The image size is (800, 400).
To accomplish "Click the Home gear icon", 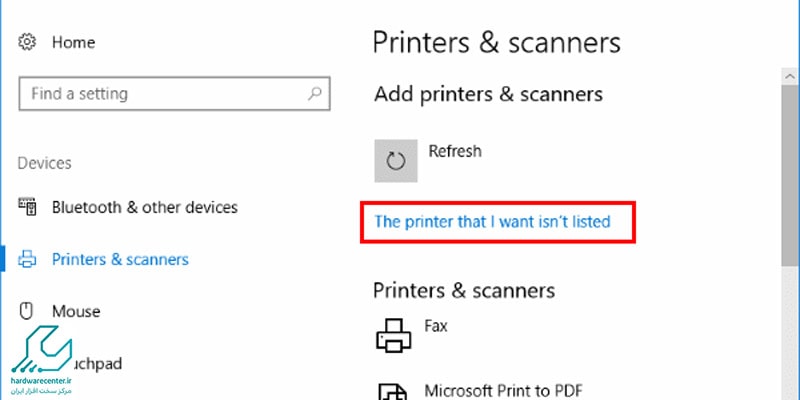I will tap(27, 42).
